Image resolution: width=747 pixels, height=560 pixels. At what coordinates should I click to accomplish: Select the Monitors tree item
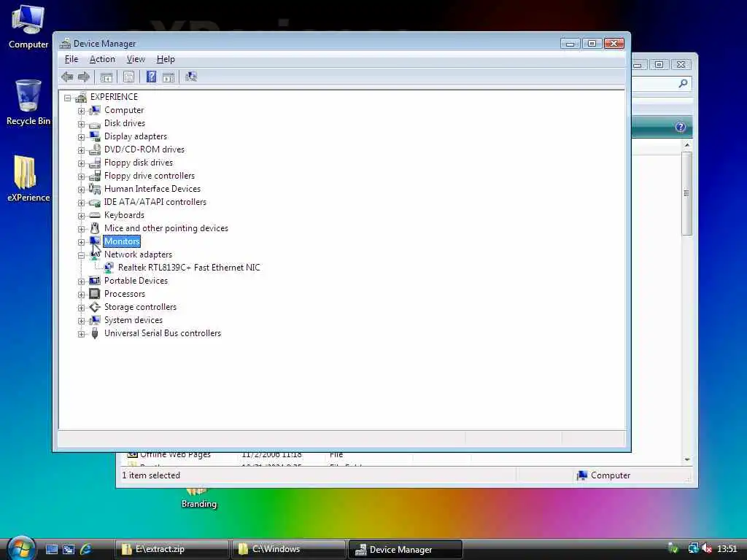[x=122, y=241]
